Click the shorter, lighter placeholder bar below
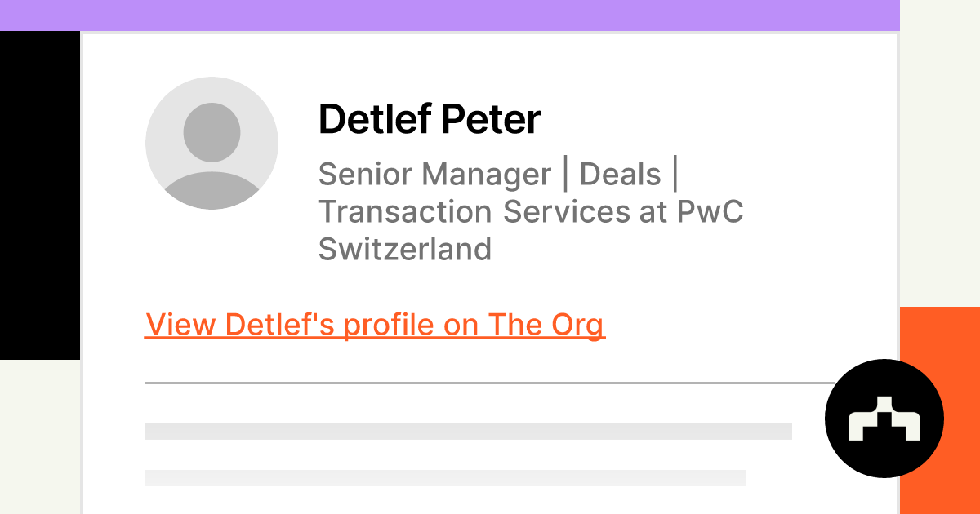 point(445,478)
